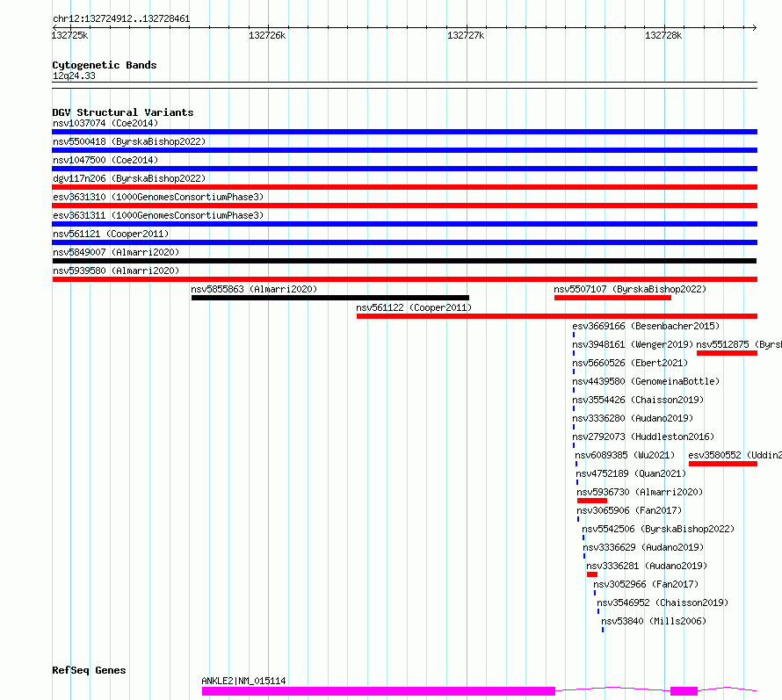Open nsv3948161 (Wenger2019) variant
The height and width of the screenshot is (700, 782).
click(633, 344)
